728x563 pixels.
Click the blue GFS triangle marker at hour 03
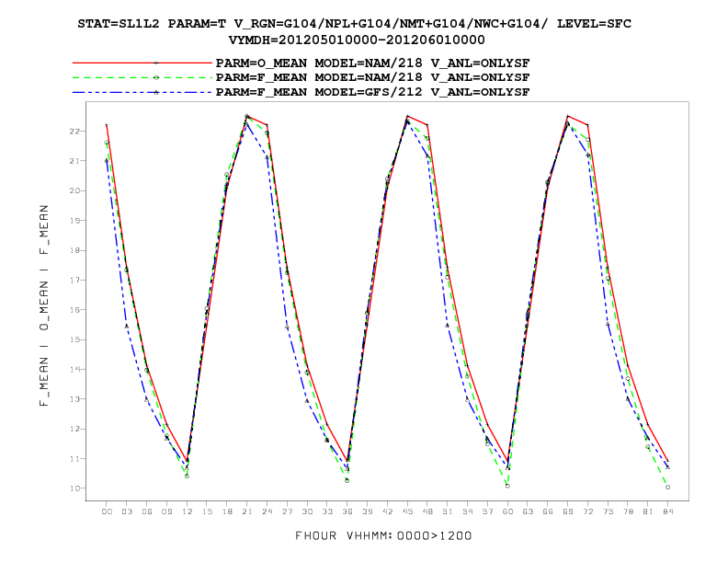[x=126, y=326]
